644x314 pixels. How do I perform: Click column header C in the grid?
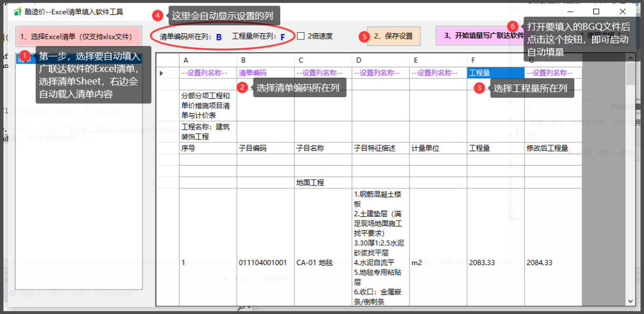[x=322, y=60]
